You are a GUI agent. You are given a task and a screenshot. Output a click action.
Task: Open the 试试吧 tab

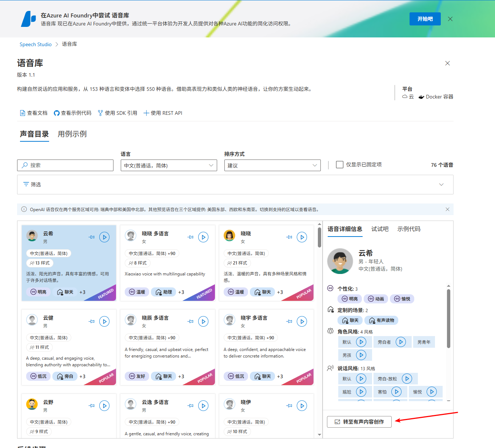(380, 229)
